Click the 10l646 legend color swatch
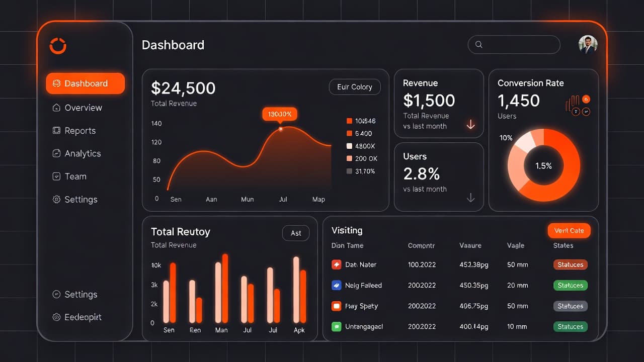644x362 pixels. click(x=349, y=121)
